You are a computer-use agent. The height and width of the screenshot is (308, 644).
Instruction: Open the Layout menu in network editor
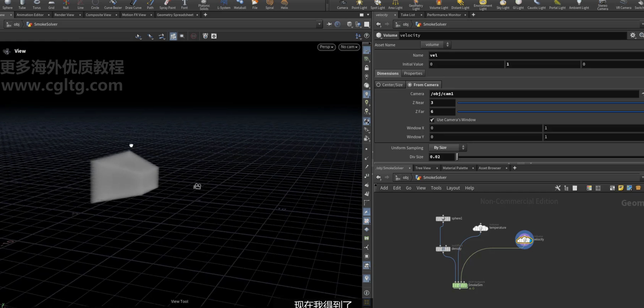(453, 188)
